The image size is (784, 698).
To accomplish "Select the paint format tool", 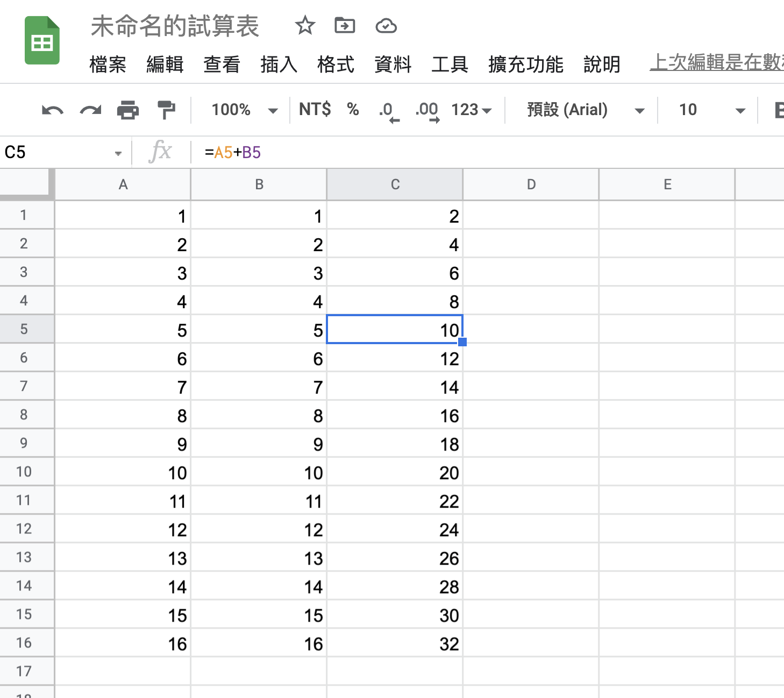I will coord(166,110).
